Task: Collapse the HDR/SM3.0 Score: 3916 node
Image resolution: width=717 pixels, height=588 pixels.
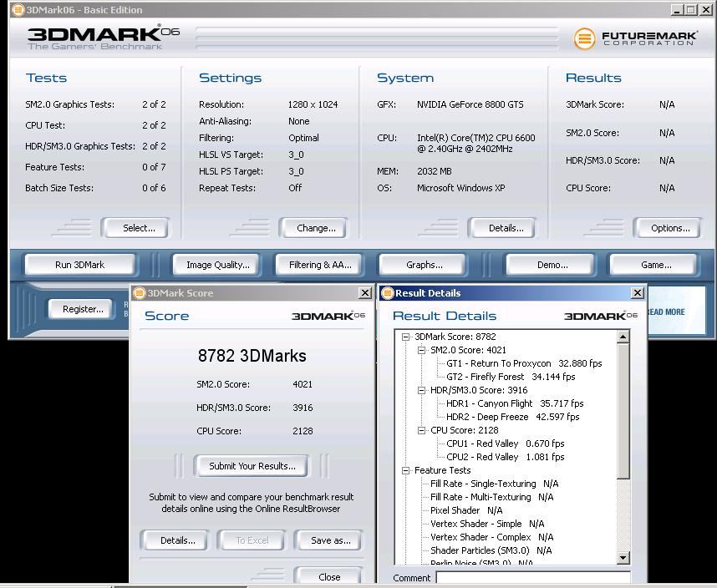Action: (421, 391)
